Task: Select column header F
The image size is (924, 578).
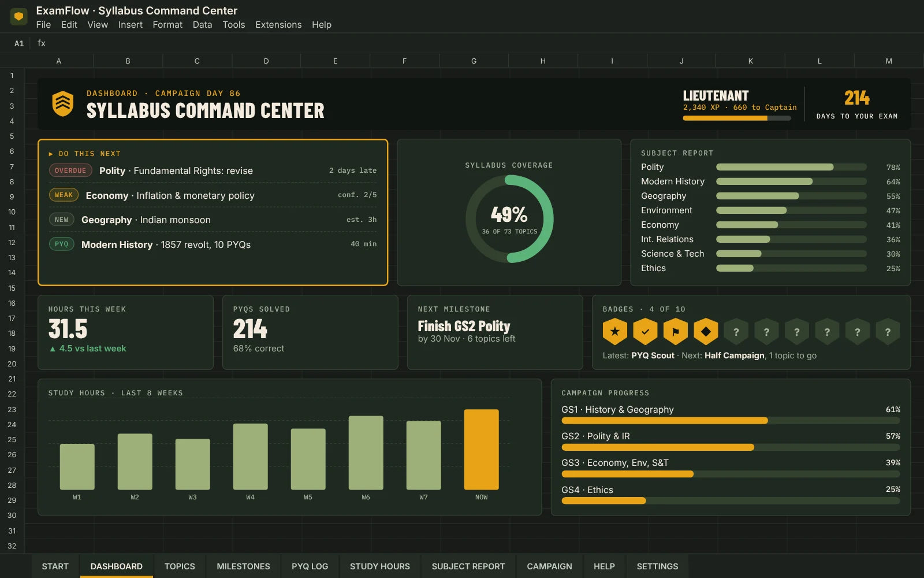Action: tap(404, 61)
